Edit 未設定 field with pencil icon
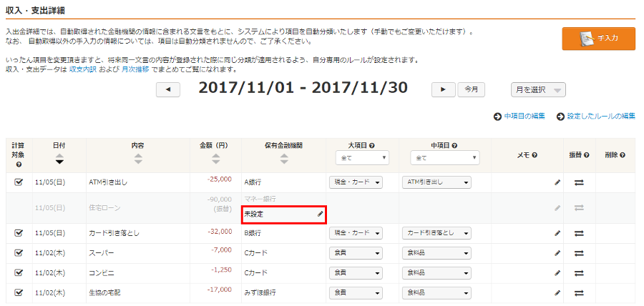The height and width of the screenshot is (306, 644). 321,214
